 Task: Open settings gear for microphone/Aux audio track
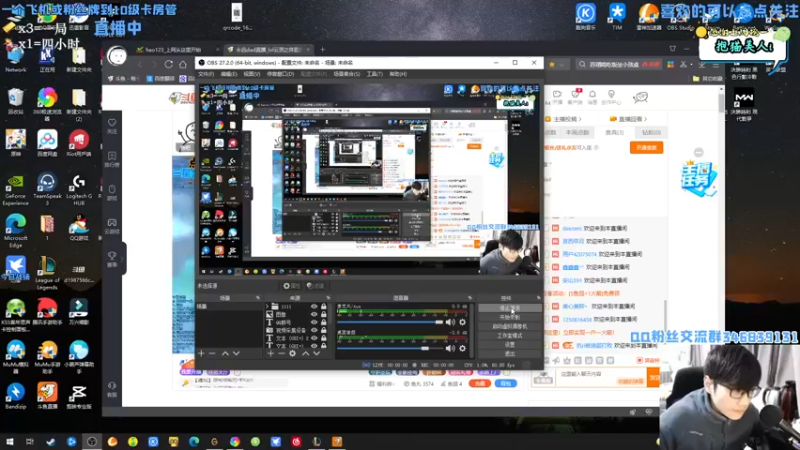[462, 322]
